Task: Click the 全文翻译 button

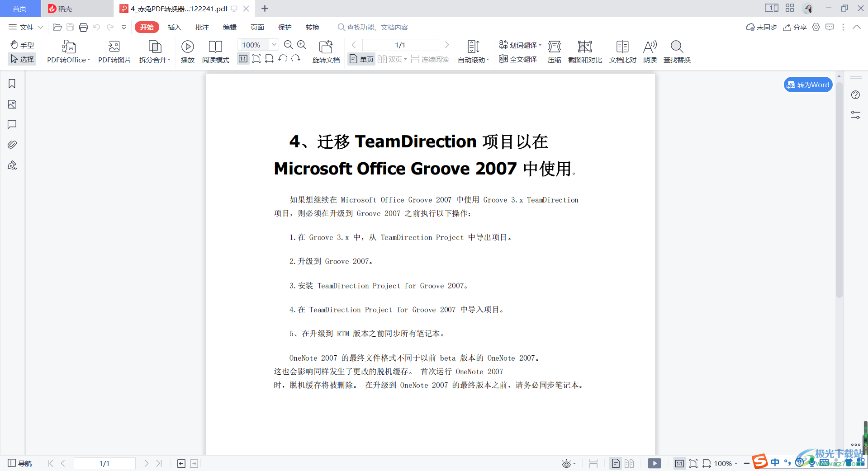Action: point(518,59)
